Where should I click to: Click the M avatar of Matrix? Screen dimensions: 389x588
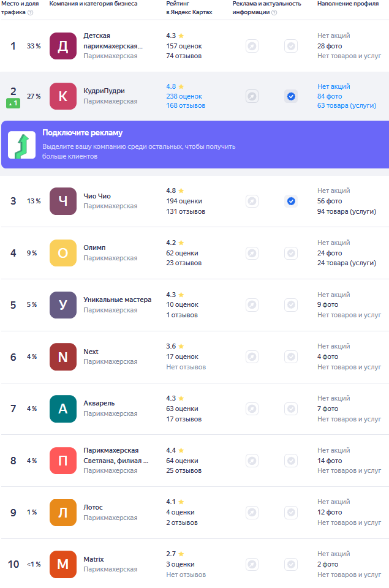(63, 564)
